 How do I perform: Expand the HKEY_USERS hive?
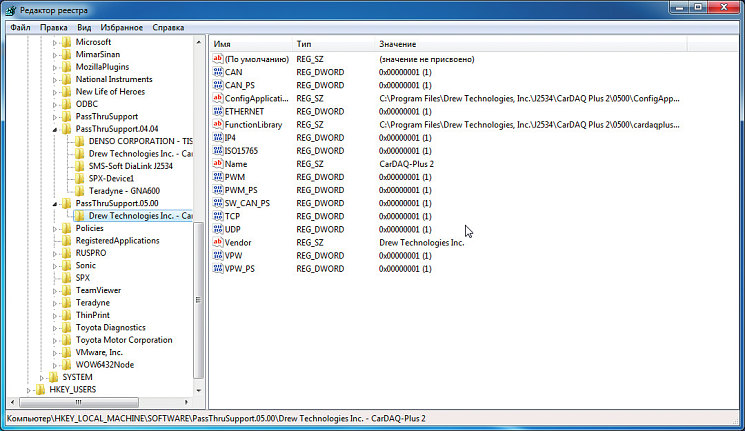29,390
